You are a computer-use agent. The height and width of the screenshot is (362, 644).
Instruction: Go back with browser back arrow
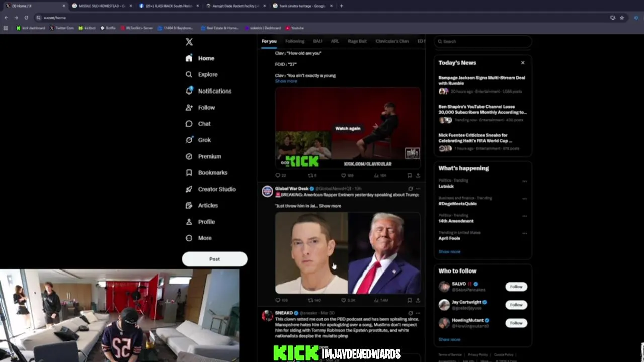(x=6, y=18)
